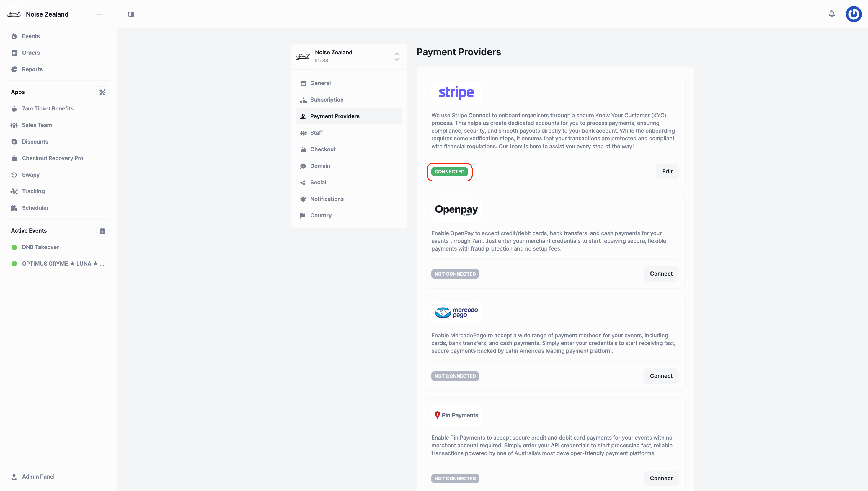Expand the Noise Zealand organiser switcher
This screenshot has height=491, width=868.
(397, 57)
